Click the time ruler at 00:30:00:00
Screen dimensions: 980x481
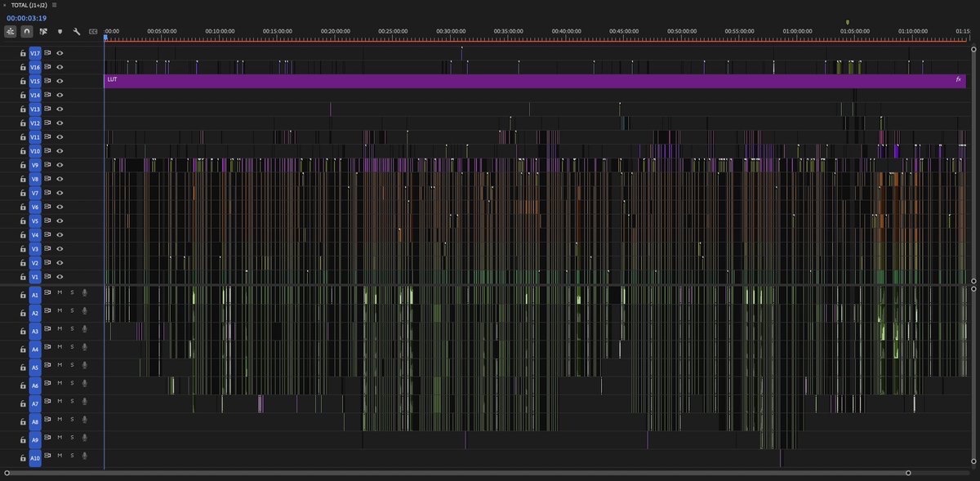coord(451,32)
